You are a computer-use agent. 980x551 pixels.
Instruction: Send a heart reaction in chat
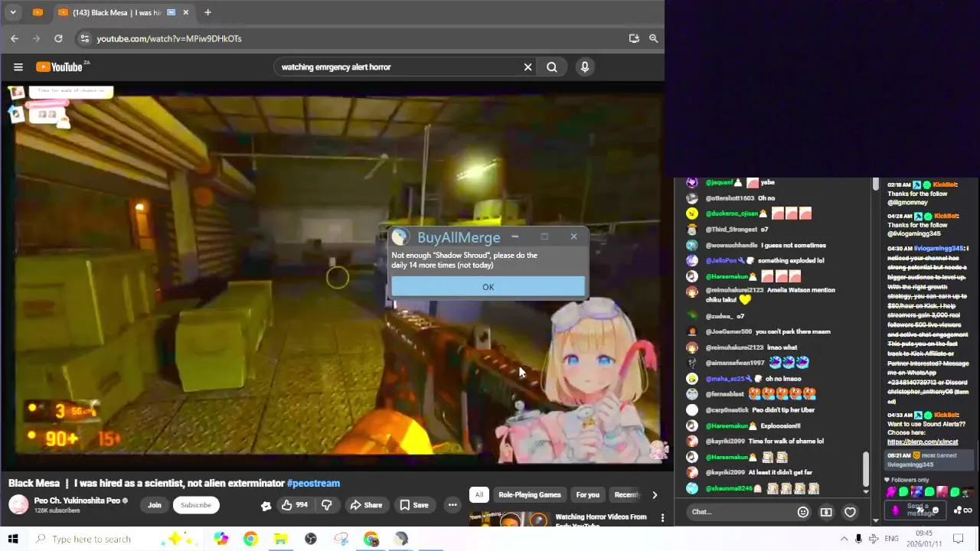pyautogui.click(x=850, y=512)
